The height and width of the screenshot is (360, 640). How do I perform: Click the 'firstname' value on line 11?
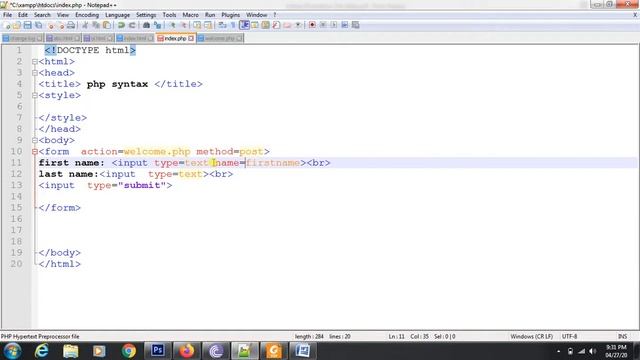point(273,163)
